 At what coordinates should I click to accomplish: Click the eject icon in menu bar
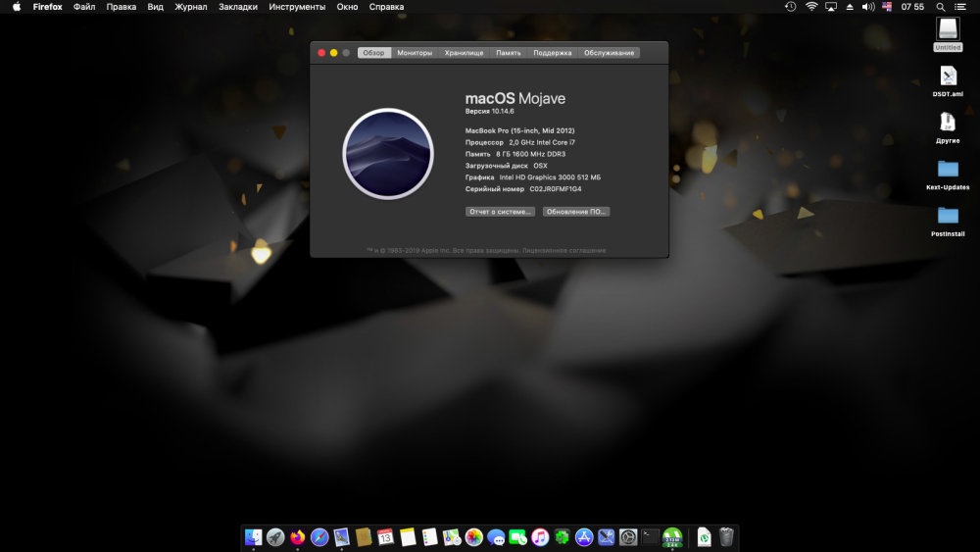(x=850, y=7)
